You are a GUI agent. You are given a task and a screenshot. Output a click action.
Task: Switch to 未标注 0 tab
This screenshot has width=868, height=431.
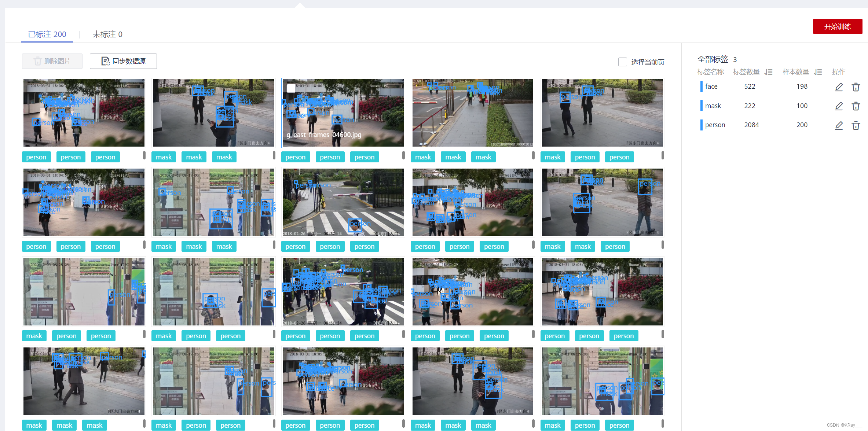[x=107, y=34]
